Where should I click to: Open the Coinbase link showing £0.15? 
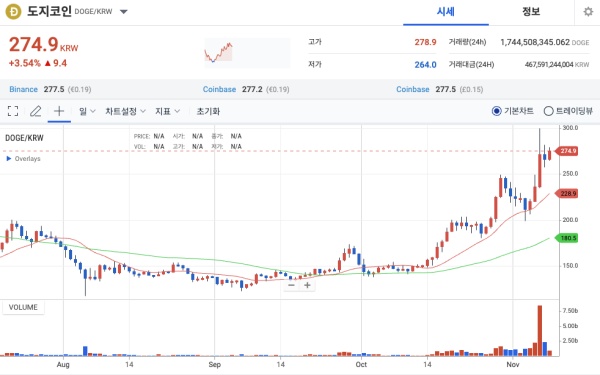[x=412, y=90]
